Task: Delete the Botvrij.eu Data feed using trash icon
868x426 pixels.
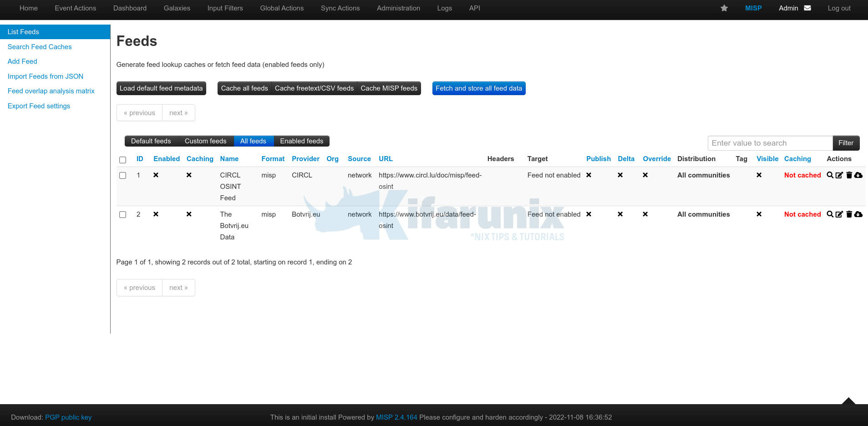Action: pos(849,214)
